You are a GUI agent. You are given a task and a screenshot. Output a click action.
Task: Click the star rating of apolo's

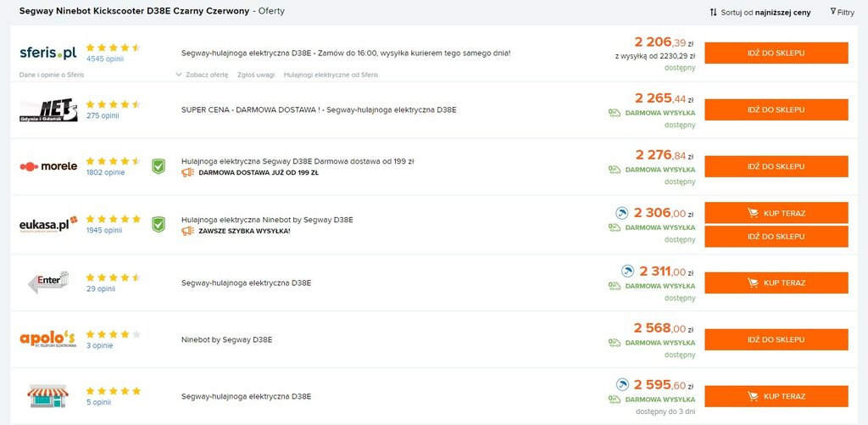click(x=114, y=334)
